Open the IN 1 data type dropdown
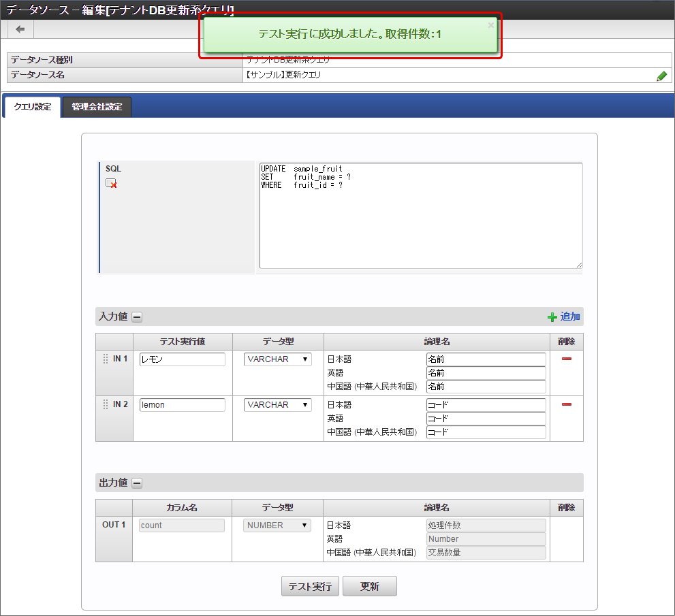The width and height of the screenshot is (675, 616). (278, 359)
